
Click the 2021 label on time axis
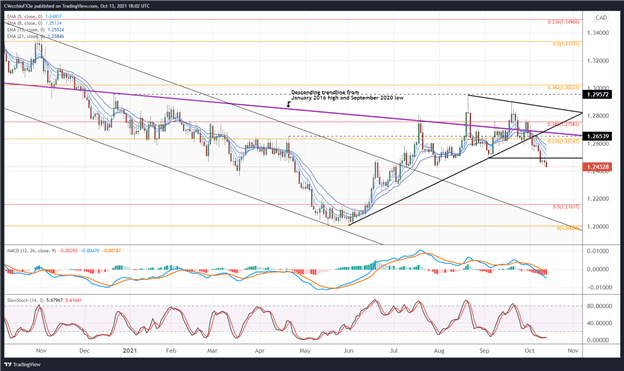(x=130, y=351)
